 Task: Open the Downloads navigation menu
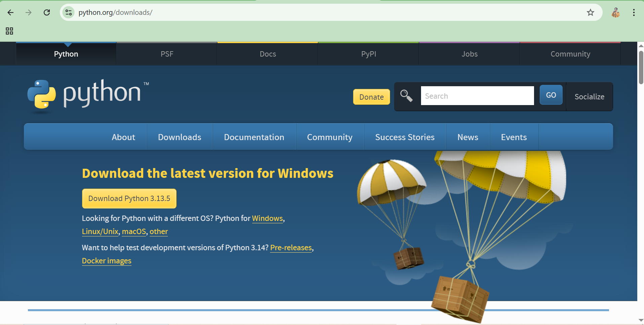[180, 137]
